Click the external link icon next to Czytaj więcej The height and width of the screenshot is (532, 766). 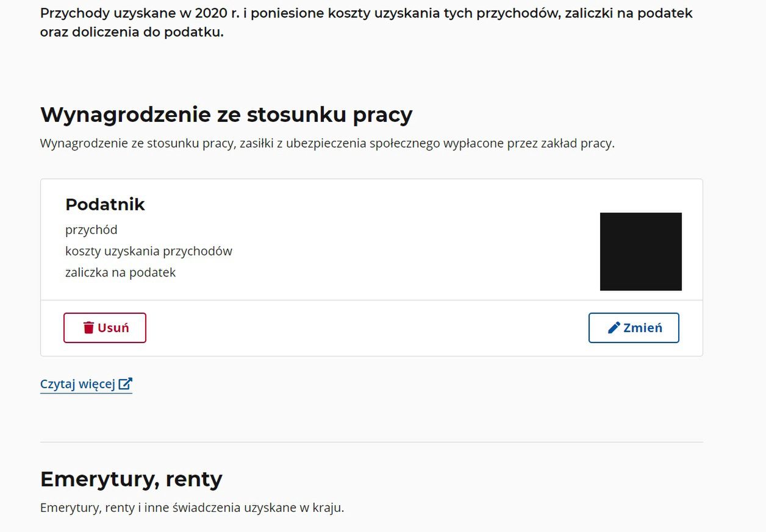pos(126,383)
